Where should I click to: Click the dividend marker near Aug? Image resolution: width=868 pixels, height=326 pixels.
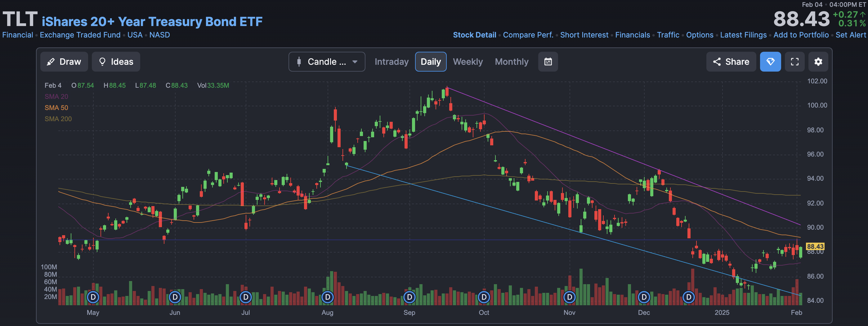pos(328,297)
